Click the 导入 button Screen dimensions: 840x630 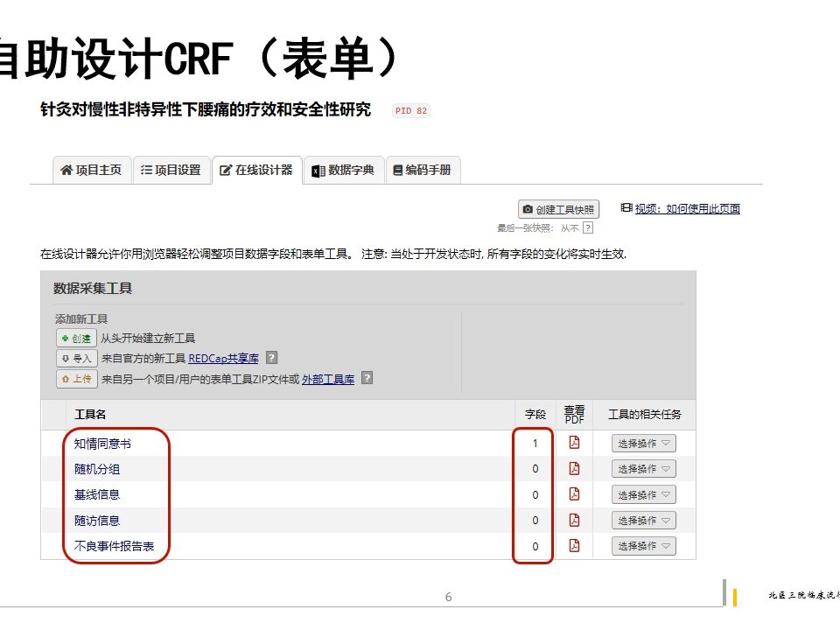(x=75, y=358)
